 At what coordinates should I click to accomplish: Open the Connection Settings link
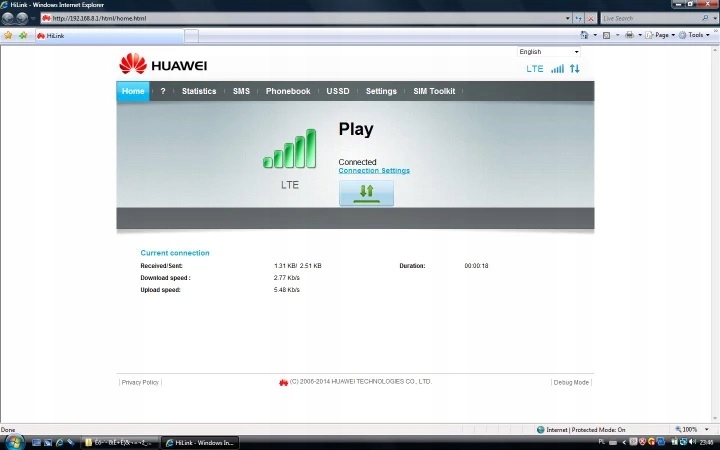[x=374, y=171]
